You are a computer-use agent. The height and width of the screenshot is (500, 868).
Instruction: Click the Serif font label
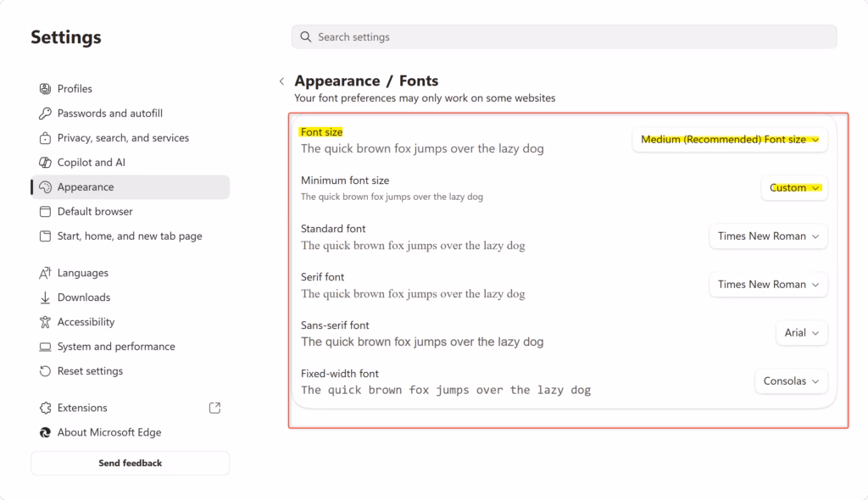322,277
